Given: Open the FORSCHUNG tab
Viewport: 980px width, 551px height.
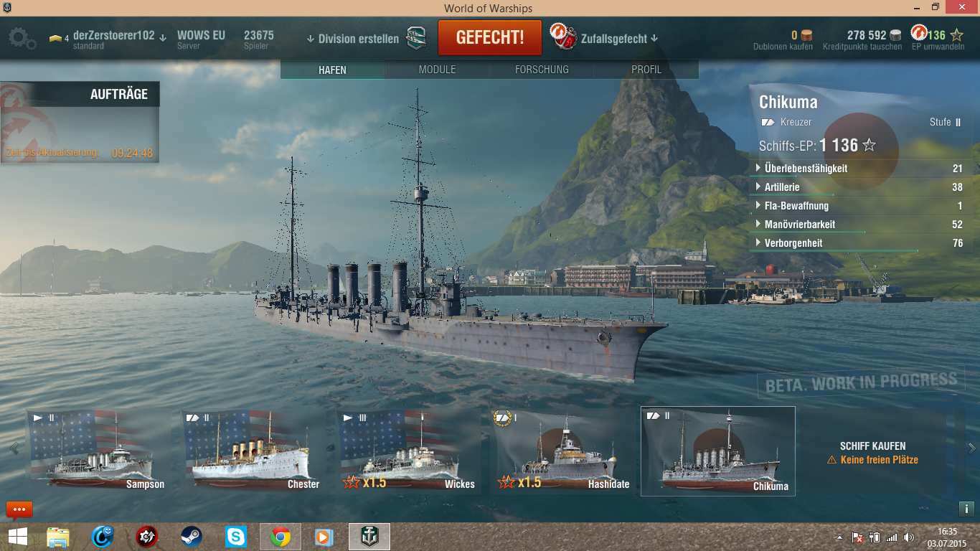Looking at the screenshot, I should coord(542,70).
